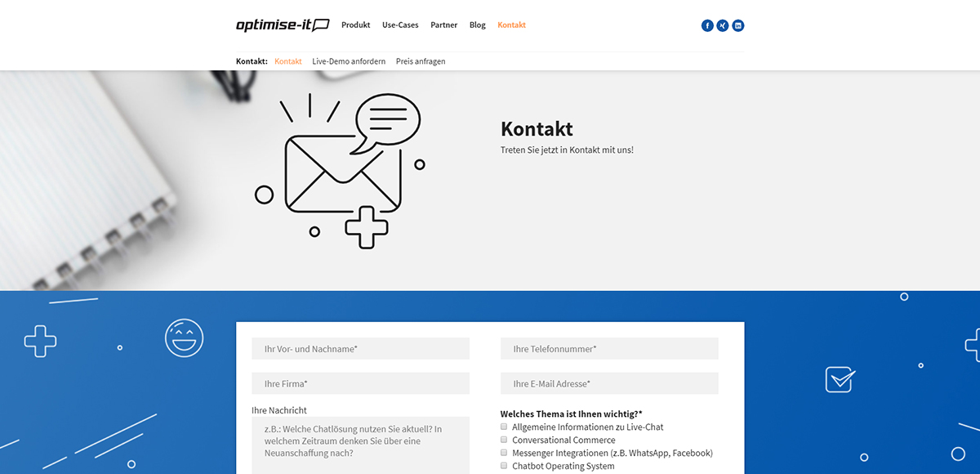Click into the 'Ihre Telefonnummer' field
The height and width of the screenshot is (474, 980).
click(609, 349)
